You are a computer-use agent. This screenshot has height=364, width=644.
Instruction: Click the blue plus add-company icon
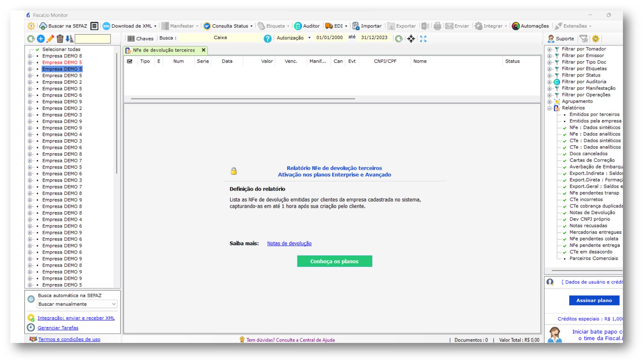(x=41, y=39)
